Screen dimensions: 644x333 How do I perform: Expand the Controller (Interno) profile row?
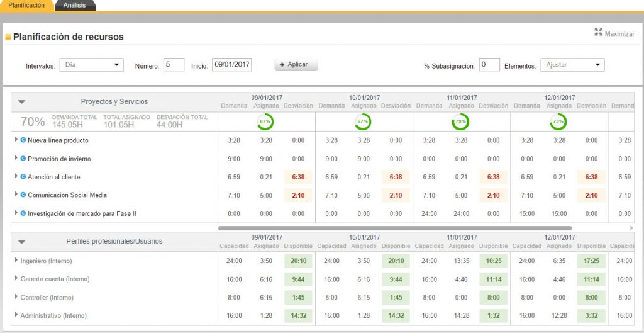pyautogui.click(x=16, y=297)
